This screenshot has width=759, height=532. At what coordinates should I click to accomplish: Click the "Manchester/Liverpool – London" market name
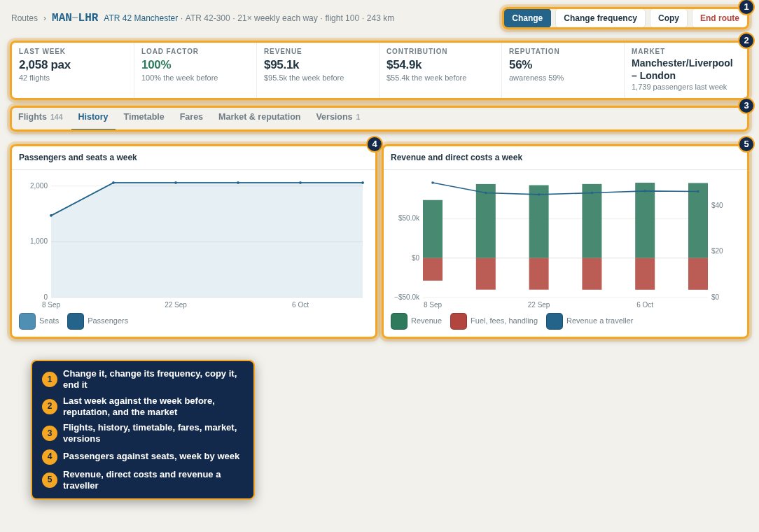click(x=681, y=69)
